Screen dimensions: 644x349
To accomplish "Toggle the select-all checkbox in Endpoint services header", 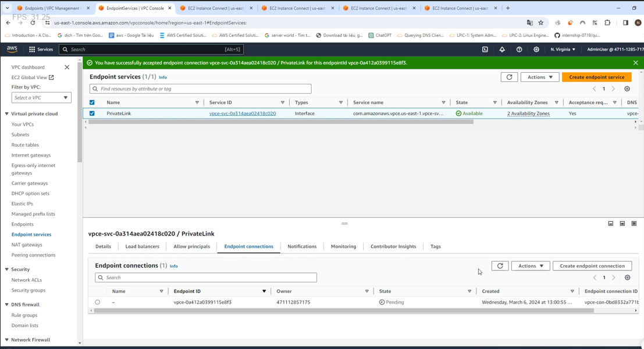I will [92, 102].
